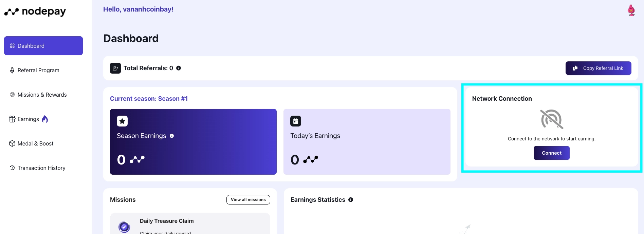This screenshot has height=234, width=644.
Task: Click the Daily Treasure Claim badge icon
Action: [124, 227]
